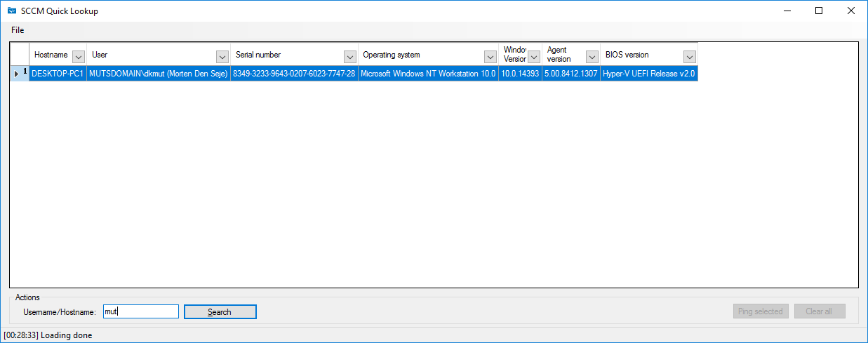Open the Hostname column filter dropdown

[x=79, y=57]
